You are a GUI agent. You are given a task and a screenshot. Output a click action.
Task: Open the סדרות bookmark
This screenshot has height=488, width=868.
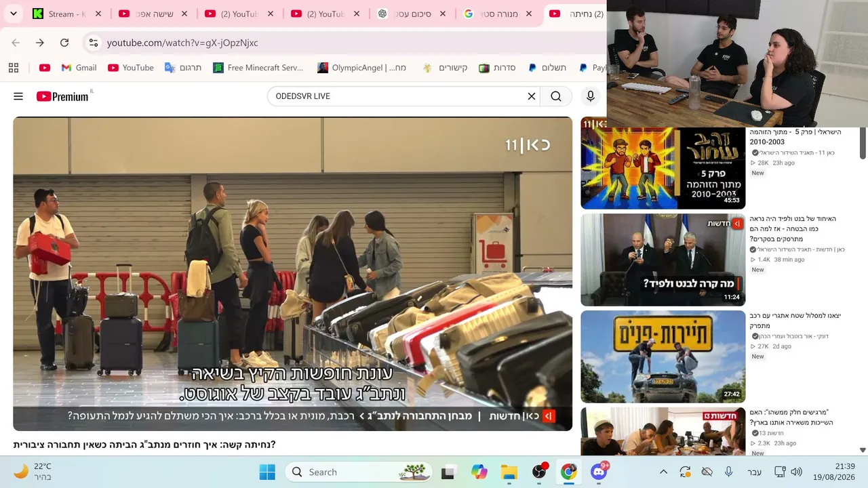pyautogui.click(x=497, y=68)
